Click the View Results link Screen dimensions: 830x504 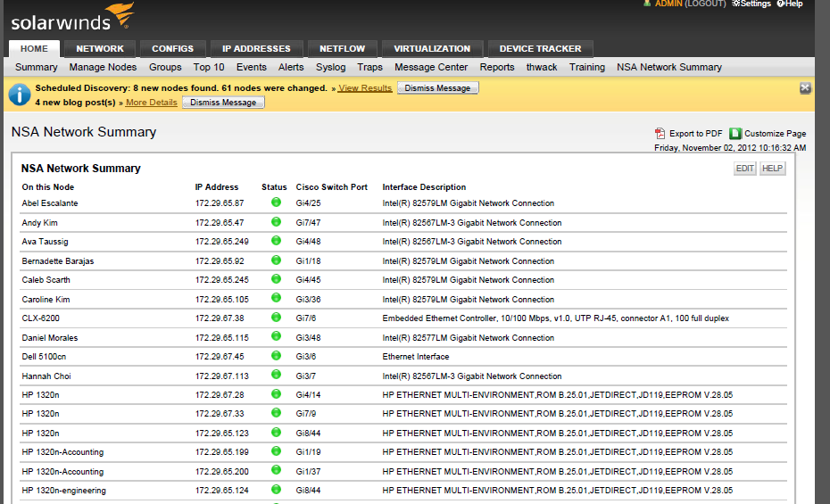point(365,88)
